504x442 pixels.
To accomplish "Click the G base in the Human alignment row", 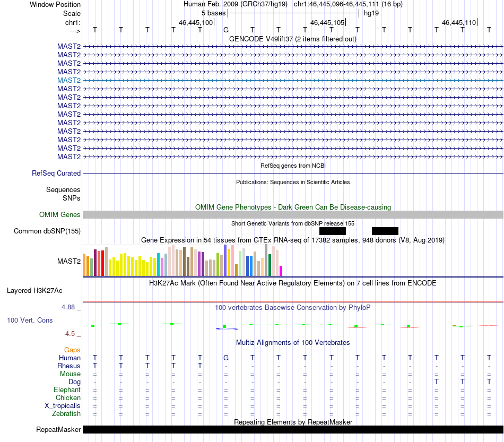I will (226, 358).
